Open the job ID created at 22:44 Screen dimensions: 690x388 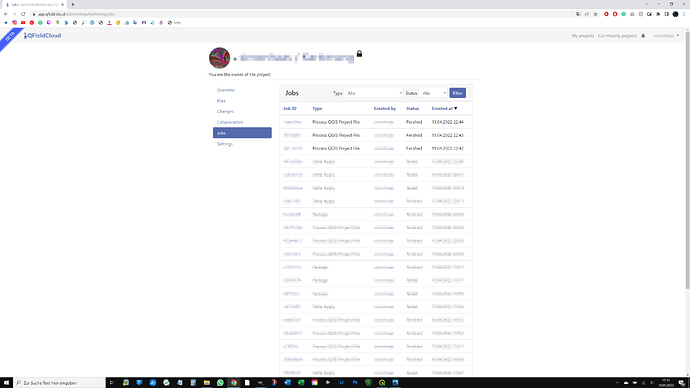tap(293, 122)
